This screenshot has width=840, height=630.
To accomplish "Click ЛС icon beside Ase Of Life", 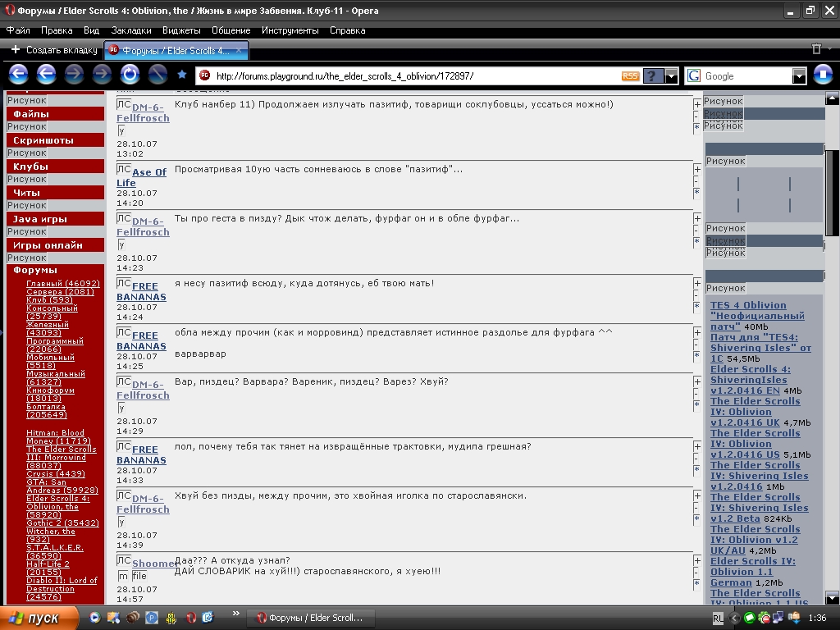I will click(124, 169).
